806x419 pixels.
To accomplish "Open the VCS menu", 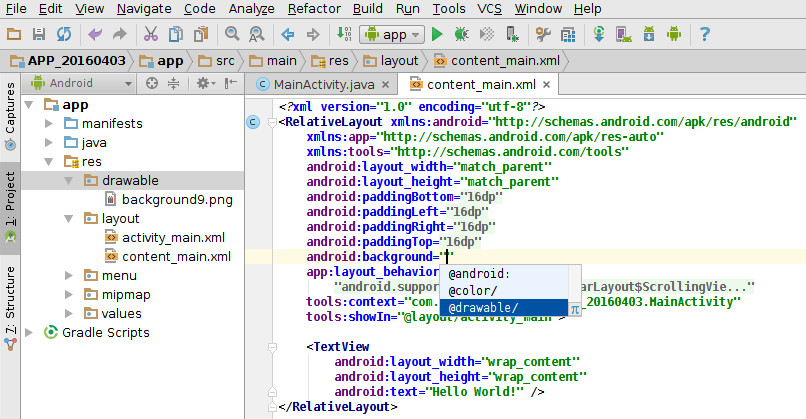I will 489,9.
